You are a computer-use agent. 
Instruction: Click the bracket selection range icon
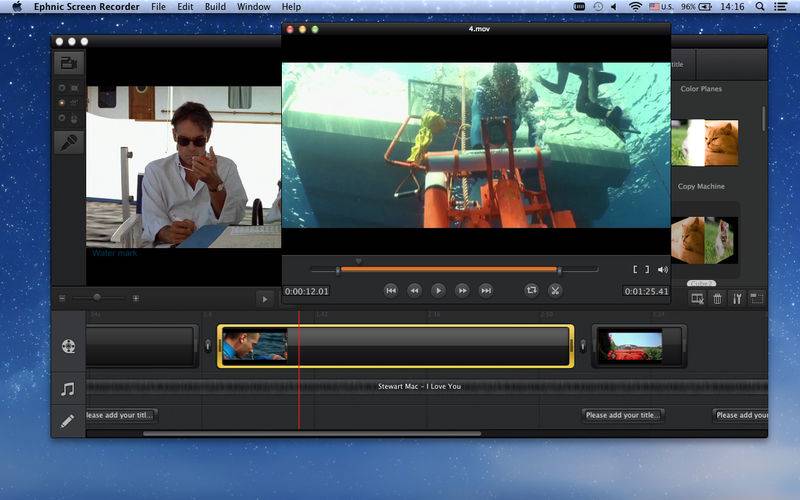tap(641, 269)
